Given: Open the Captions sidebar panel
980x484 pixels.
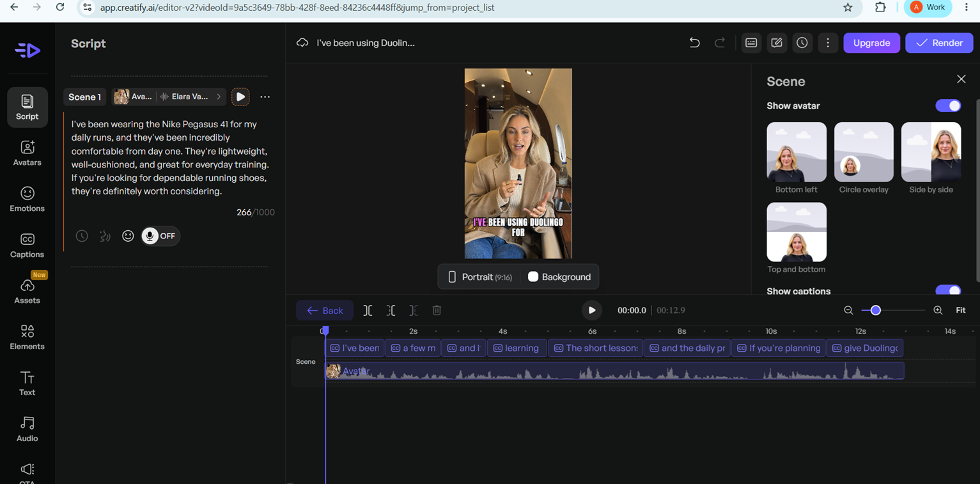Looking at the screenshot, I should click(x=27, y=246).
